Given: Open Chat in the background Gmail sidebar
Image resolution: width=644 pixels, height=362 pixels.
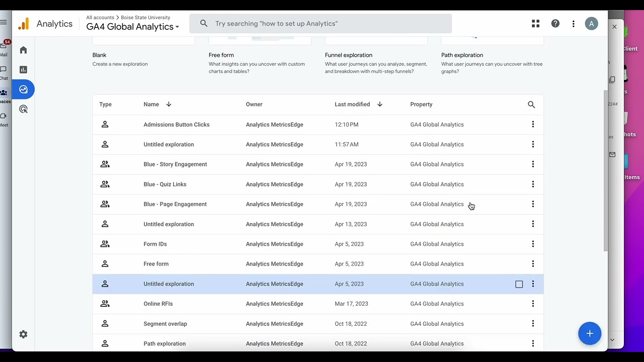Looking at the screenshot, I should tap(4, 73).
